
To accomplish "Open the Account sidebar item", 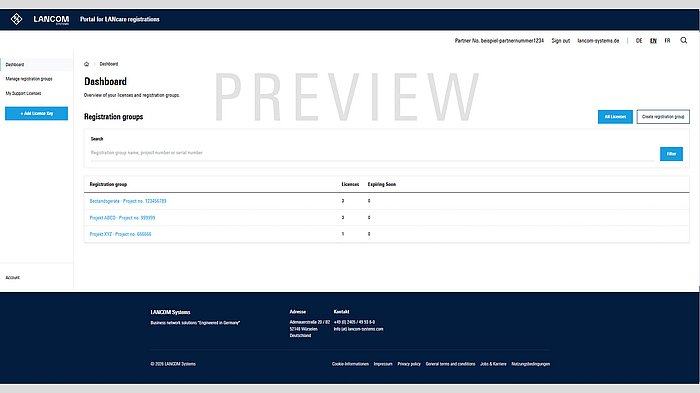I will point(12,277).
